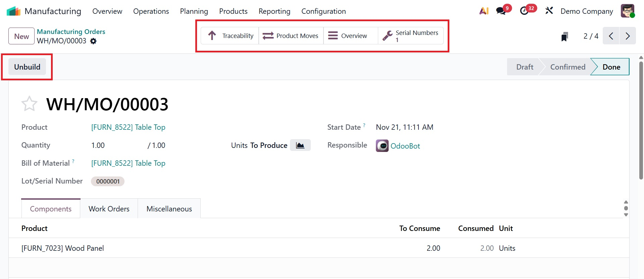Open activities clock icon with 32 badge
The image size is (644, 279).
(524, 11)
